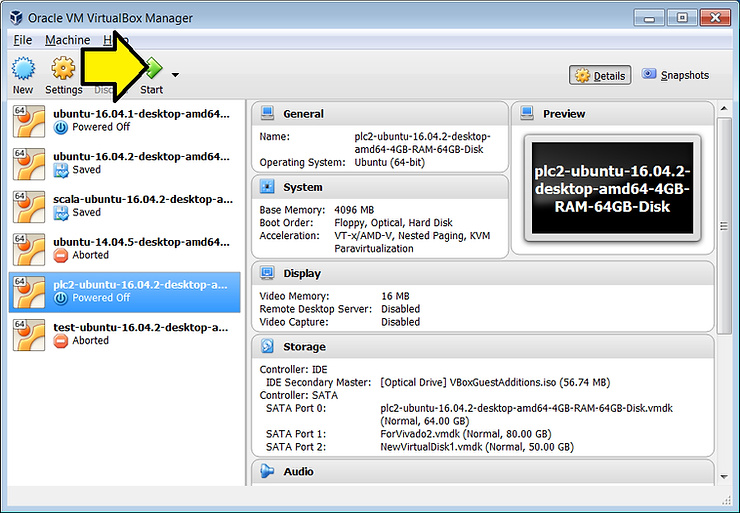Viewport: 740px width, 513px height.
Task: Open the Start button dropdown arrow
Action: coord(175,75)
